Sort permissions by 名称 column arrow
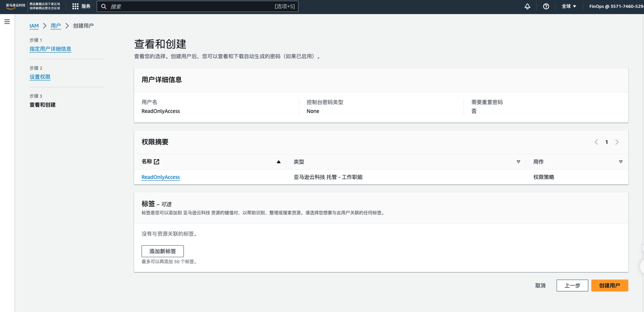The image size is (644, 312). [x=279, y=162]
